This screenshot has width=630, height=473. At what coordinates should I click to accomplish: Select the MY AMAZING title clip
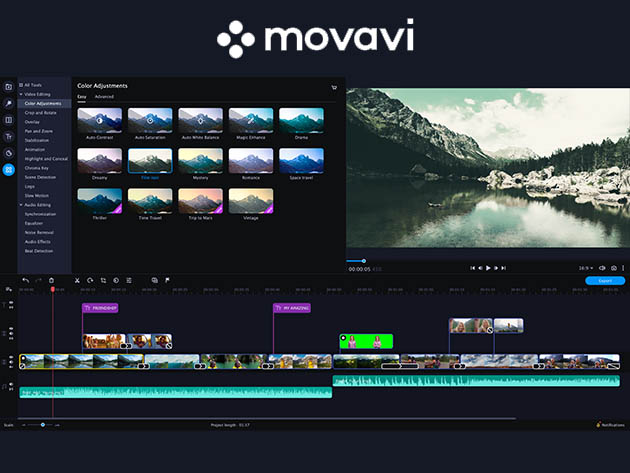[x=292, y=308]
